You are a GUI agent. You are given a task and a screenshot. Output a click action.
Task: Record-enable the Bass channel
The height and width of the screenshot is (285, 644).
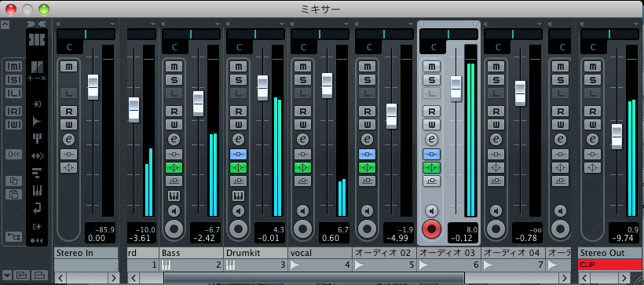(174, 228)
